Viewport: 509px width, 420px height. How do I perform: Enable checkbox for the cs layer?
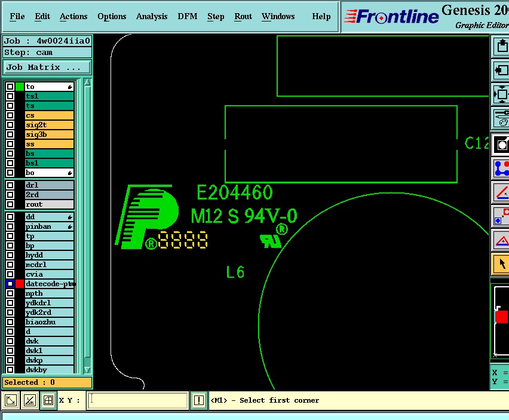[x=10, y=115]
